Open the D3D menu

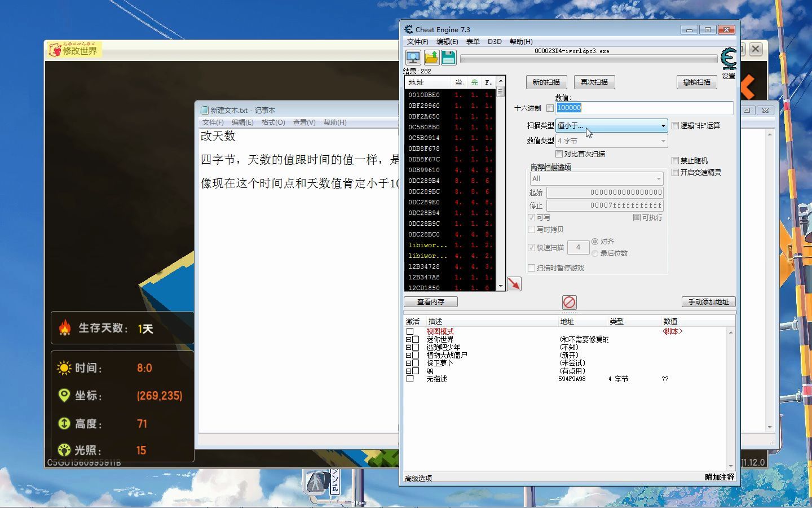tap(495, 42)
